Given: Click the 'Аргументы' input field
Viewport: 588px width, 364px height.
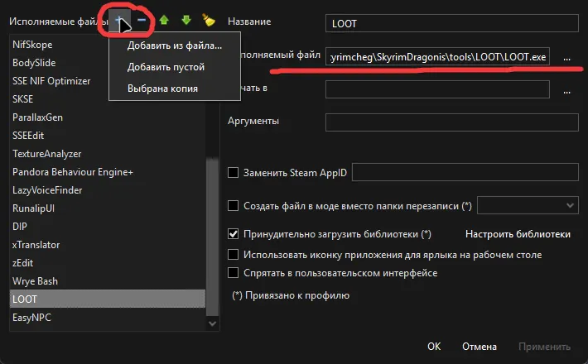Looking at the screenshot, I should [x=452, y=122].
